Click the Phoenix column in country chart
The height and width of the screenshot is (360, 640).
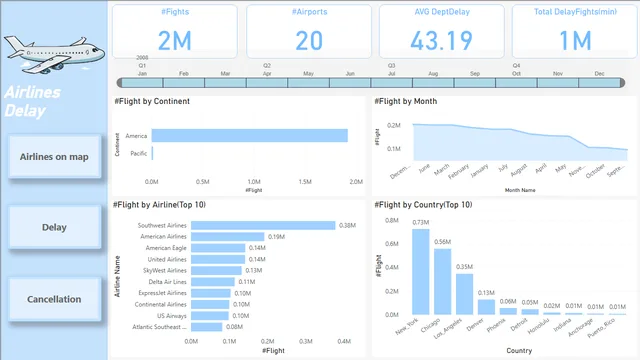[508, 311]
